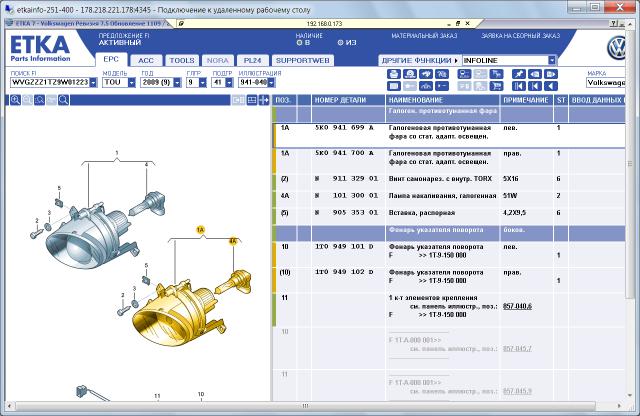
Task: Click the handshake-style icon in top toolbar row
Action: pos(426,74)
